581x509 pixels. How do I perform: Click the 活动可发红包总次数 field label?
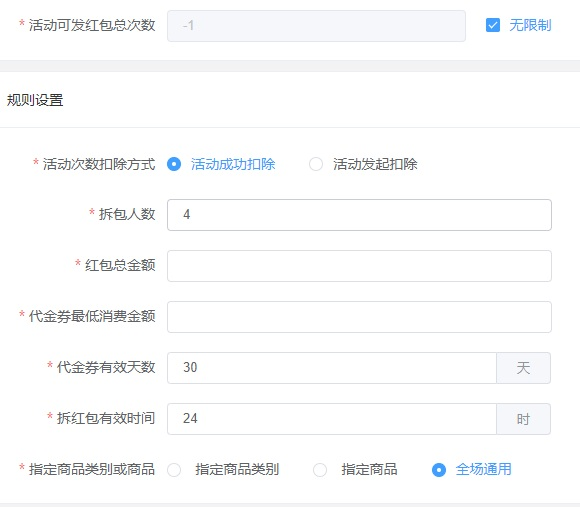pos(92,25)
